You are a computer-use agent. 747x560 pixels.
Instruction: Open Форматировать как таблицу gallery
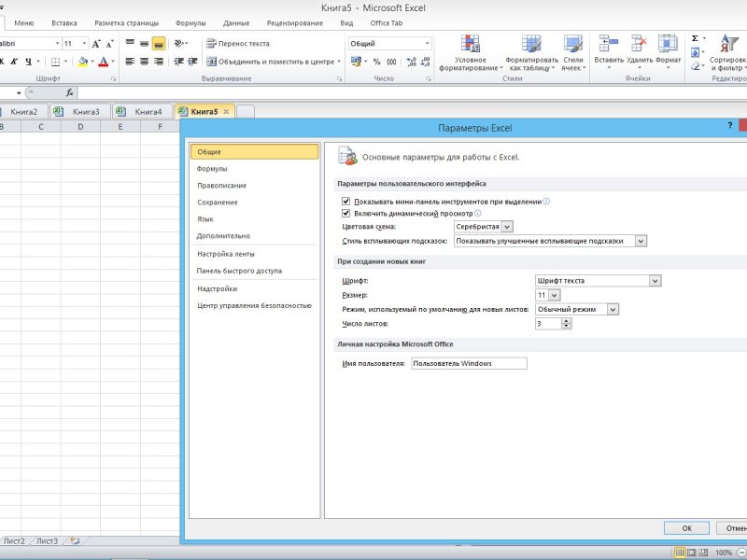pos(531,53)
